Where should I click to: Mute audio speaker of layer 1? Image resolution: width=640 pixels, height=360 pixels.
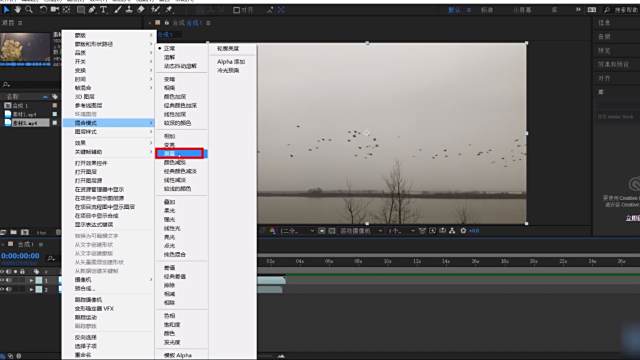[x=9, y=280]
